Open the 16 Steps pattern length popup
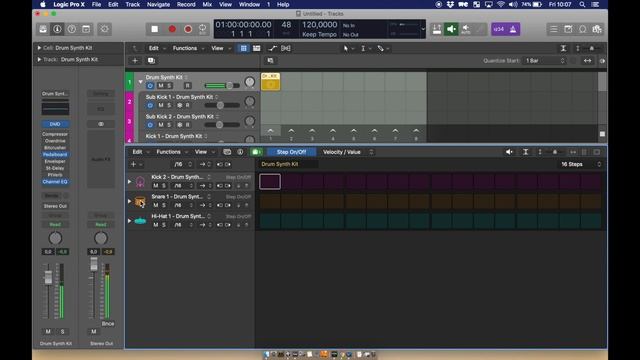The height and width of the screenshot is (360, 640). (x=581, y=164)
